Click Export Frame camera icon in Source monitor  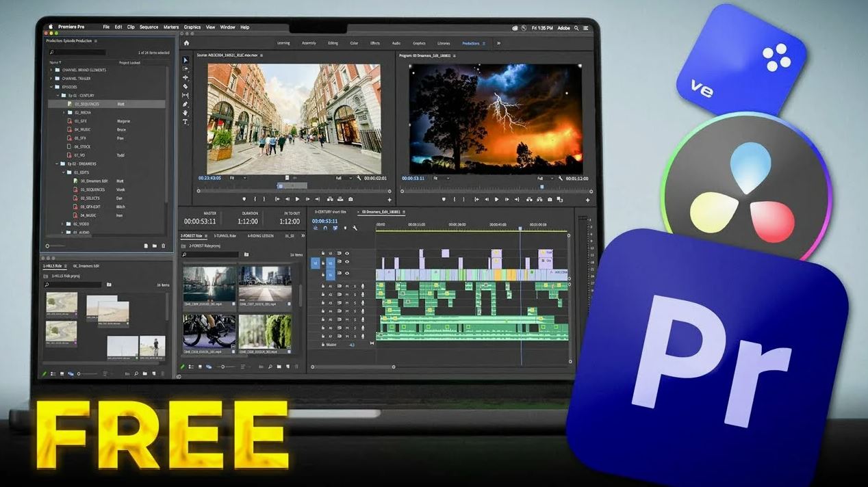350,199
